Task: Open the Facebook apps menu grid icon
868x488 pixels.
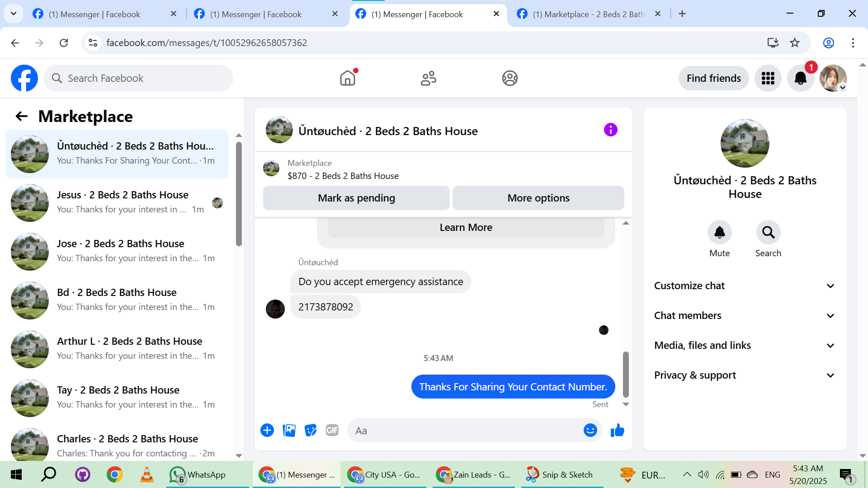Action: [768, 78]
